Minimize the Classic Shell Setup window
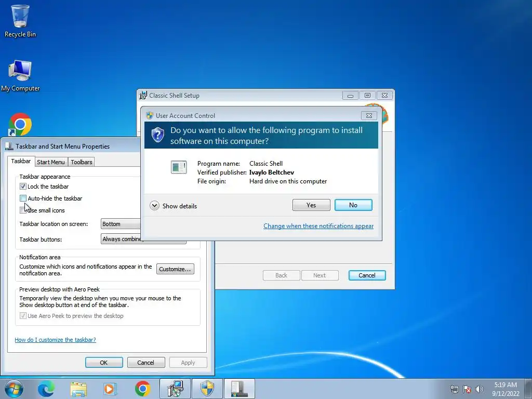The width and height of the screenshot is (532, 399). [350, 96]
